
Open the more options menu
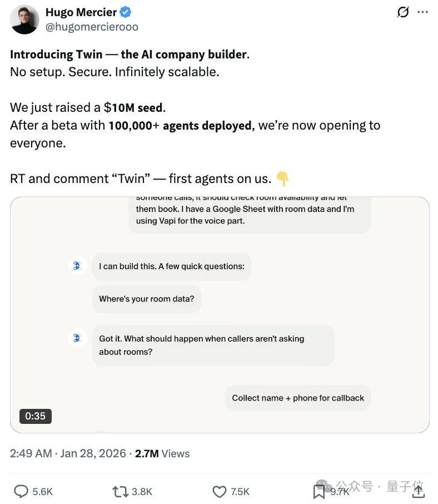[424, 12]
